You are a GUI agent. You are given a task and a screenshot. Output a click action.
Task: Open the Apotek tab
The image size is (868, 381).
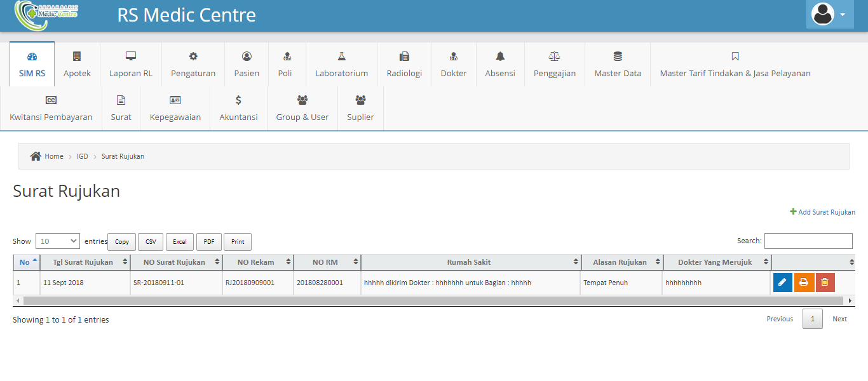(x=77, y=64)
